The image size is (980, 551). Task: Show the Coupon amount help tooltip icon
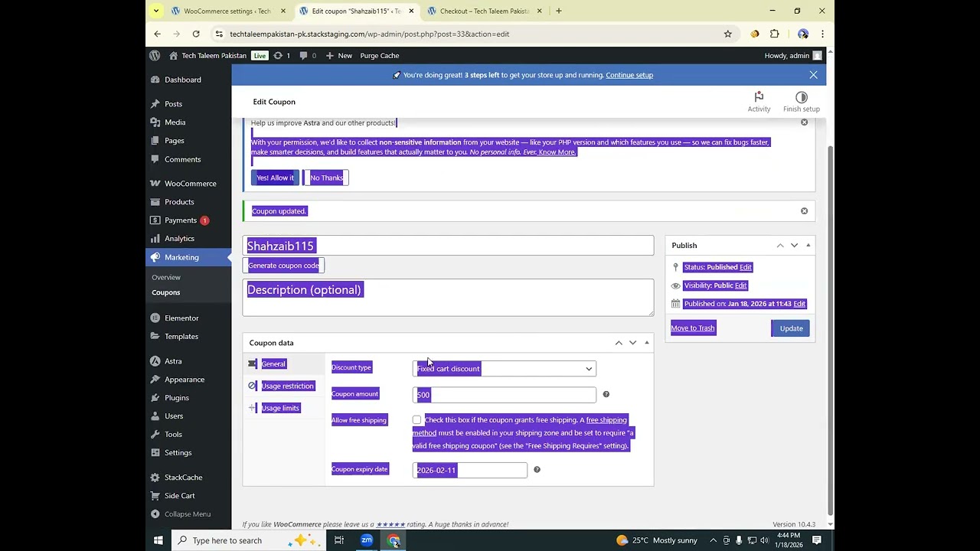tap(606, 394)
